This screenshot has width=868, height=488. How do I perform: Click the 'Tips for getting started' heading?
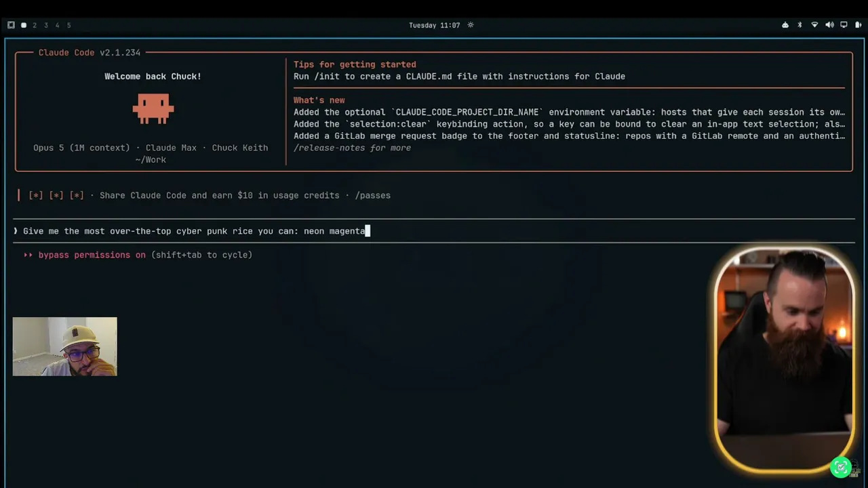(x=355, y=64)
